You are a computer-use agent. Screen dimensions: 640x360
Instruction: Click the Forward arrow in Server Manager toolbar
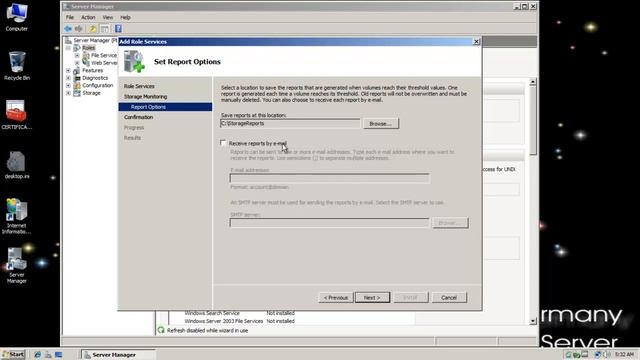78,29
